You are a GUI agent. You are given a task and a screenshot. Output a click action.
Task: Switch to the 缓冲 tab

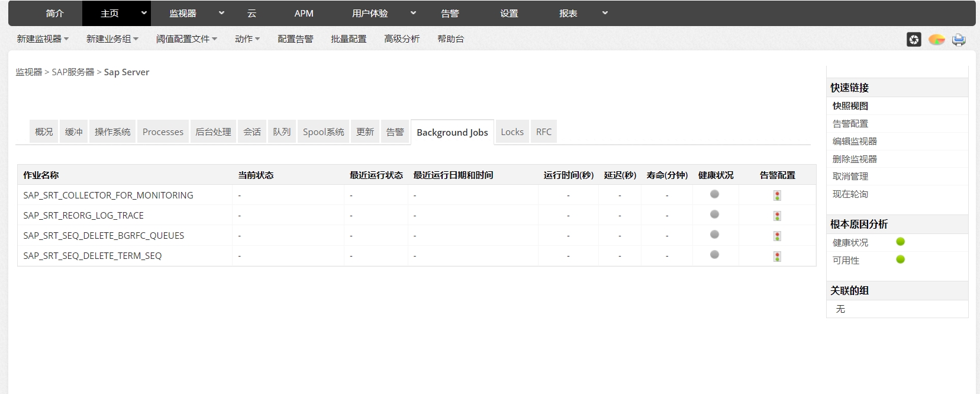coord(74,132)
